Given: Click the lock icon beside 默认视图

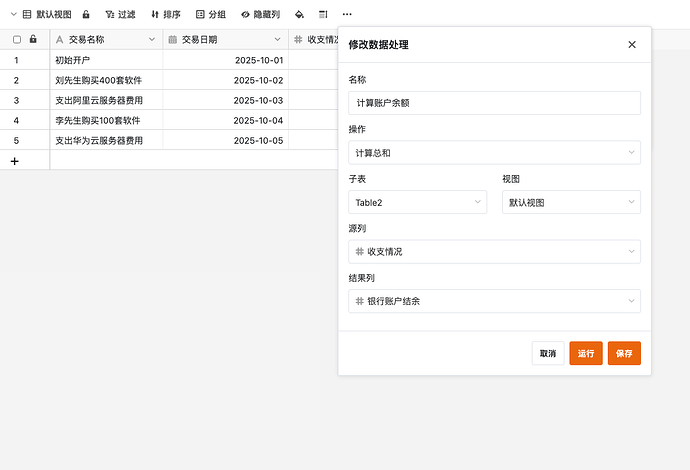Looking at the screenshot, I should click(x=86, y=15).
